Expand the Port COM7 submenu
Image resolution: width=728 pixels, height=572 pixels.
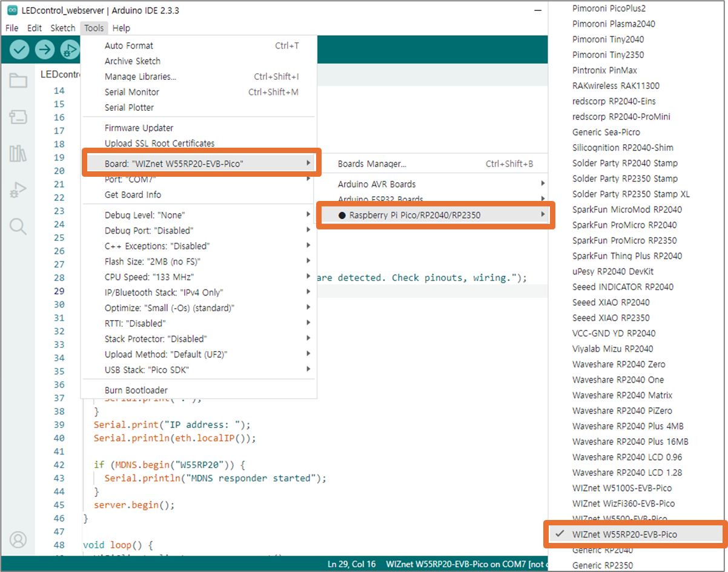[199, 180]
